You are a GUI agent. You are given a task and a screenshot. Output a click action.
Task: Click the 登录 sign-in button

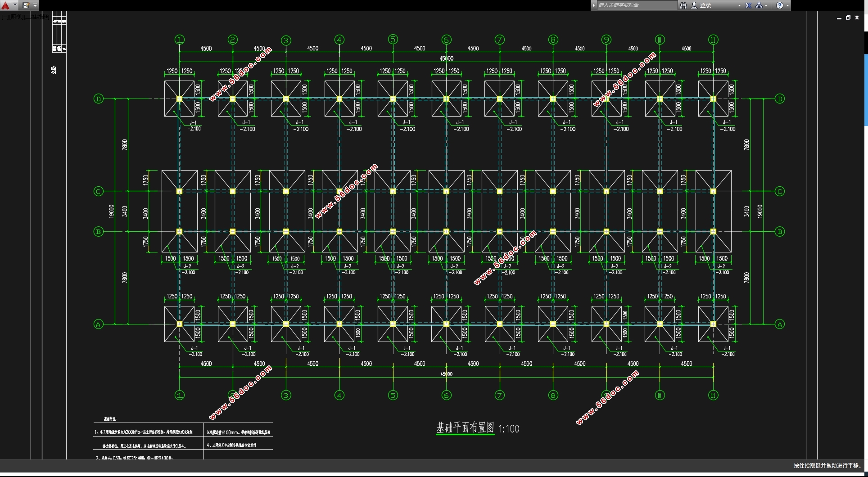[x=705, y=5]
